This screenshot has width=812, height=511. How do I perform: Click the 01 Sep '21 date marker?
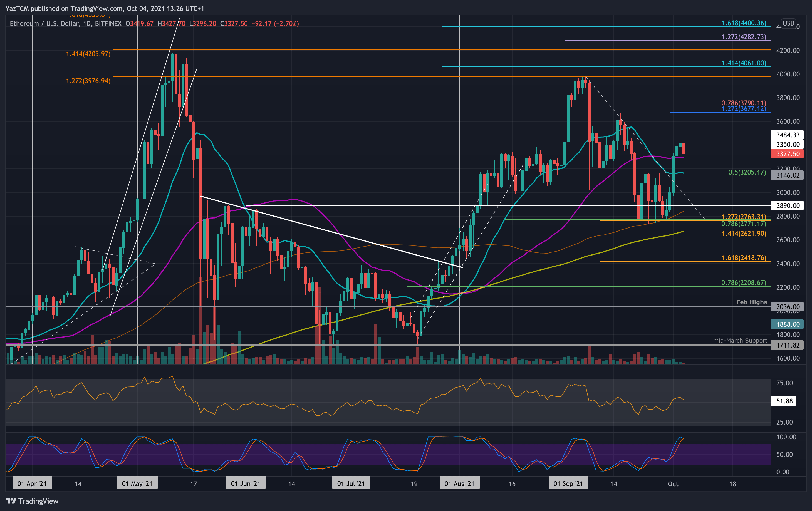coord(568,483)
